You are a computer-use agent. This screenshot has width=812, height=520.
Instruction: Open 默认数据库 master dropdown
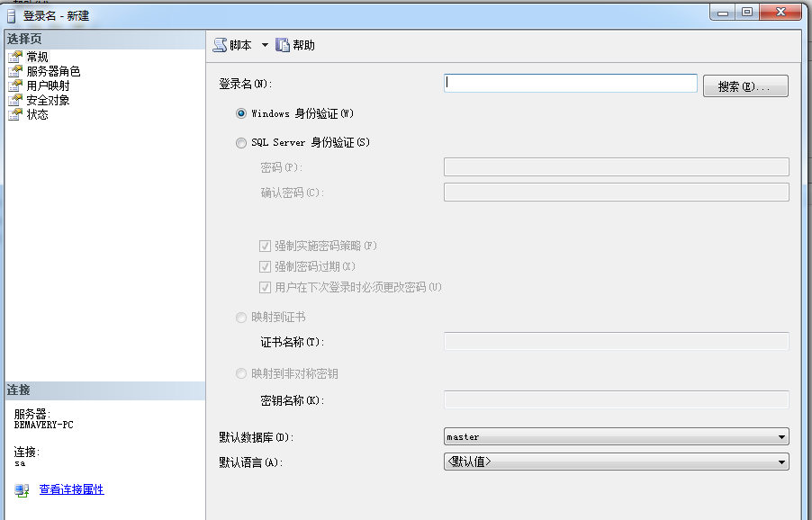click(617, 436)
